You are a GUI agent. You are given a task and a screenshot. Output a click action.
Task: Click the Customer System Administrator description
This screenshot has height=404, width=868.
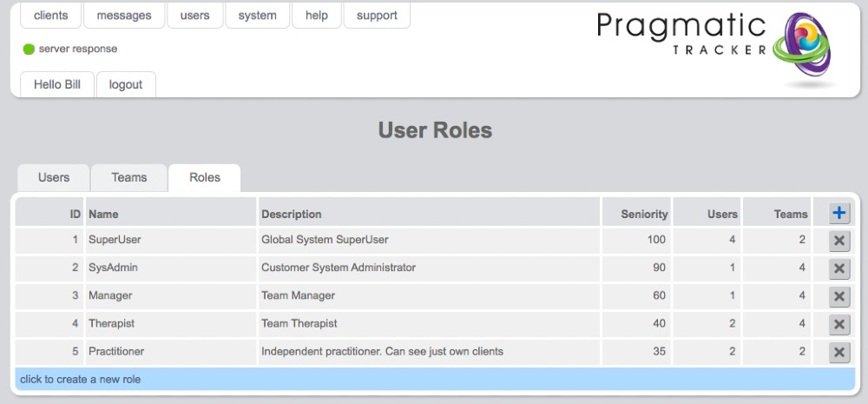tap(339, 268)
